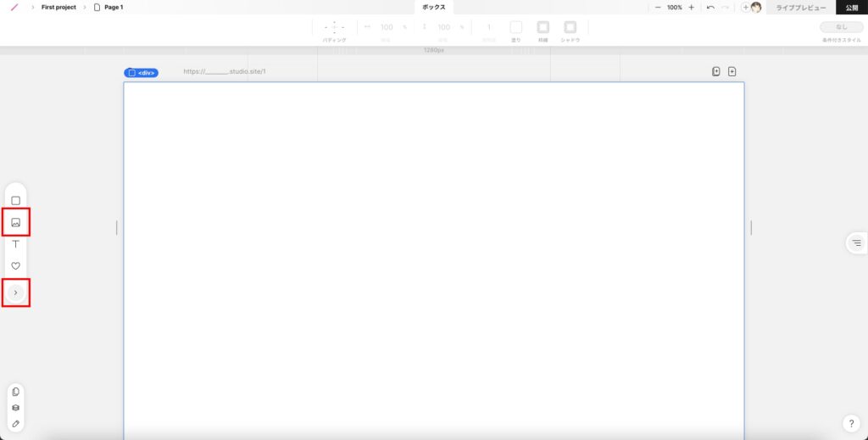Open the pencil style editor icon
The image size is (868, 440).
coord(15,423)
